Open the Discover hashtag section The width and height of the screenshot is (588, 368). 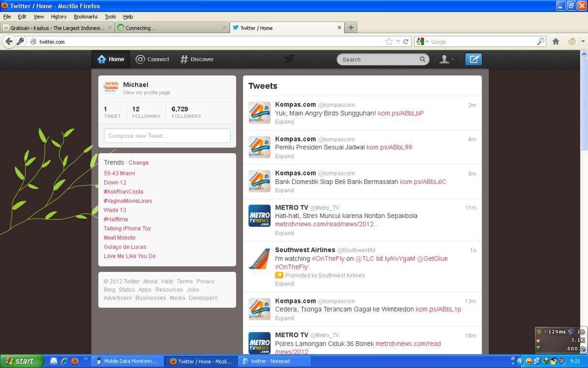coord(197,59)
